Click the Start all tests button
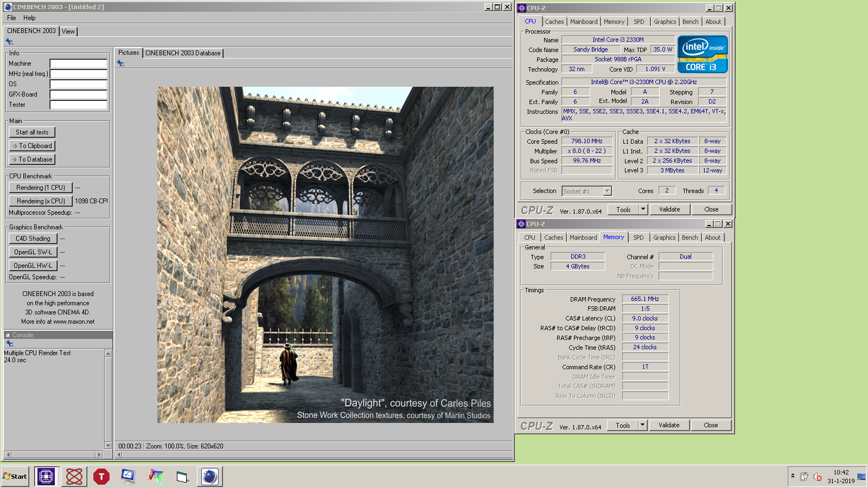 pos(32,132)
